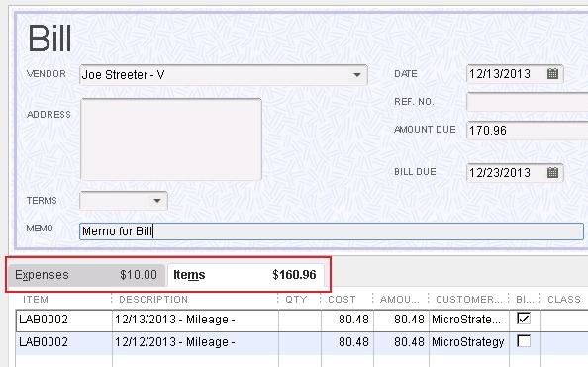Open the Date calendar picker icon
588x367 pixels.
click(552, 74)
